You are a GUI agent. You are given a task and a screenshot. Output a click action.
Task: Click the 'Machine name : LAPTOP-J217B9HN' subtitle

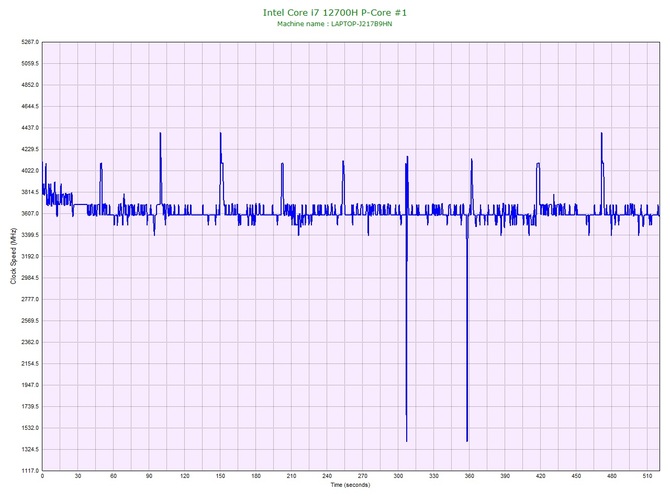tap(335, 24)
